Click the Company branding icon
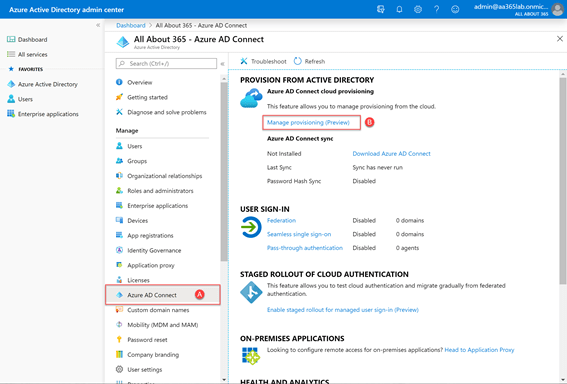The width and height of the screenshot is (567, 384). coord(119,354)
